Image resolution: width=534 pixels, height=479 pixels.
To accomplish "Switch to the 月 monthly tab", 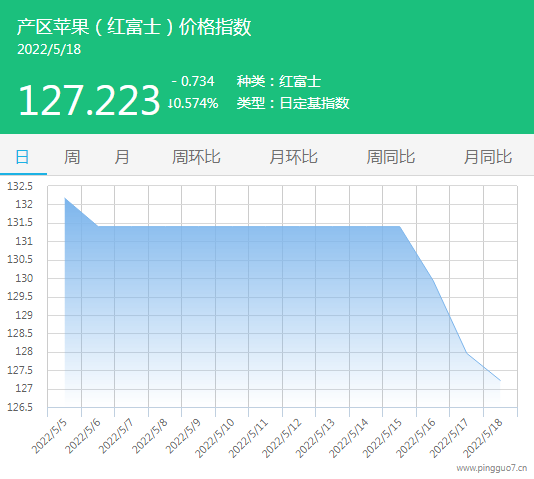I will click(x=122, y=157).
